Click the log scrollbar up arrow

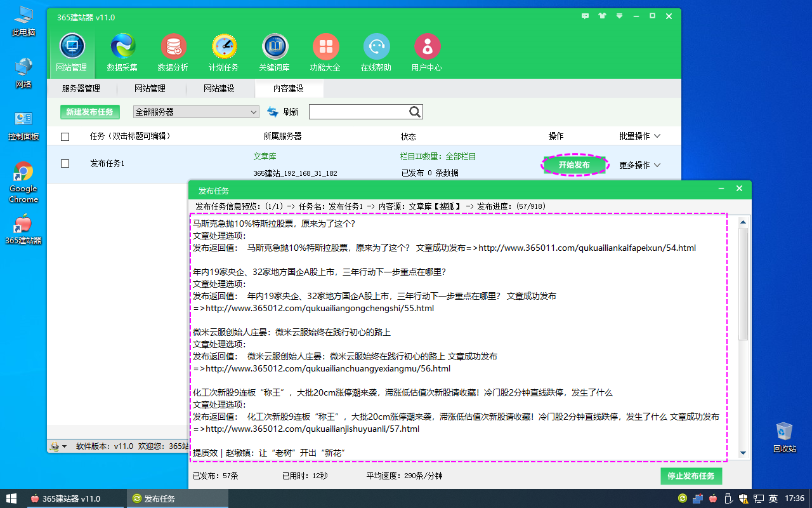[x=743, y=221]
